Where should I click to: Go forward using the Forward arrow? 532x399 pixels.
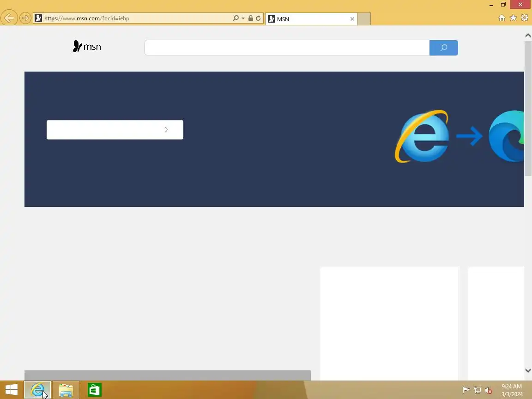tap(25, 18)
